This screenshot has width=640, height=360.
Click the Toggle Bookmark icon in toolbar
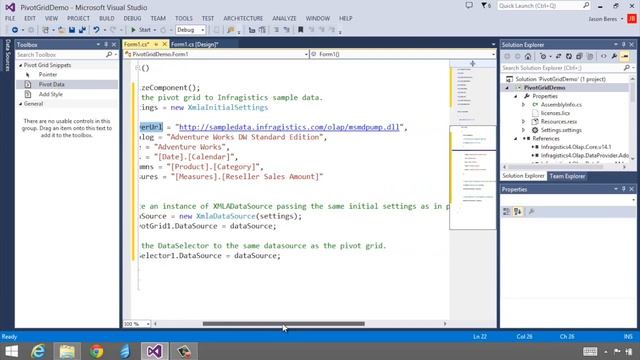click(300, 30)
